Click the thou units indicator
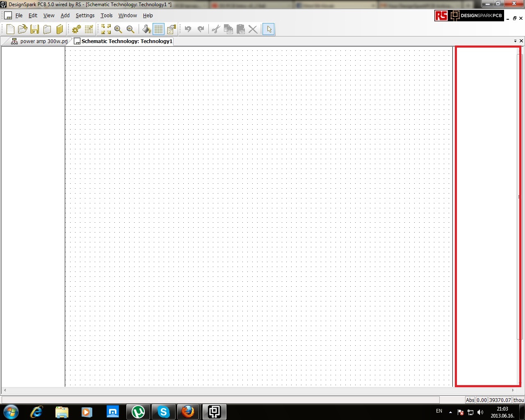Image resolution: width=525 pixels, height=420 pixels. pyautogui.click(x=518, y=400)
